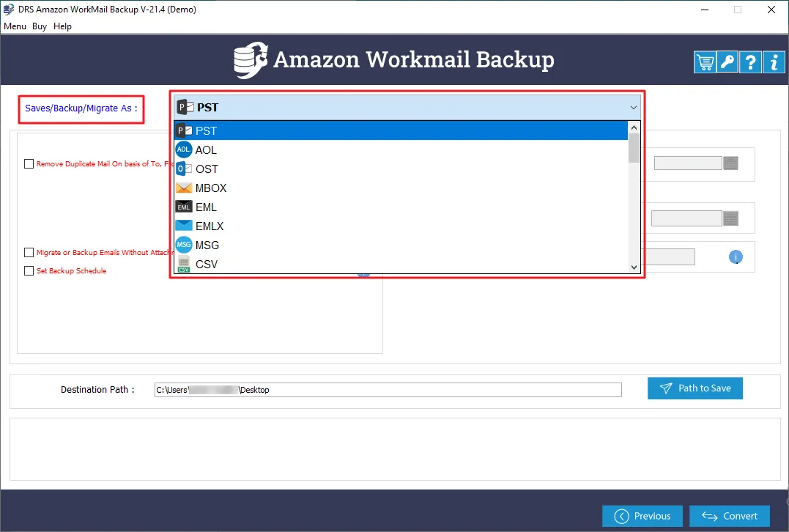Close the DRS Amazon WorkMail Backup window

(771, 10)
